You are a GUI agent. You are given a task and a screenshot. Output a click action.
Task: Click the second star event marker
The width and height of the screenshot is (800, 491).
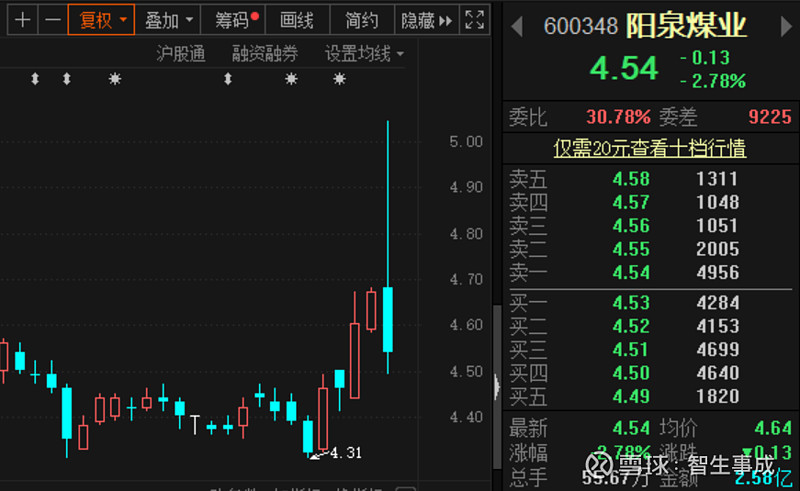291,79
